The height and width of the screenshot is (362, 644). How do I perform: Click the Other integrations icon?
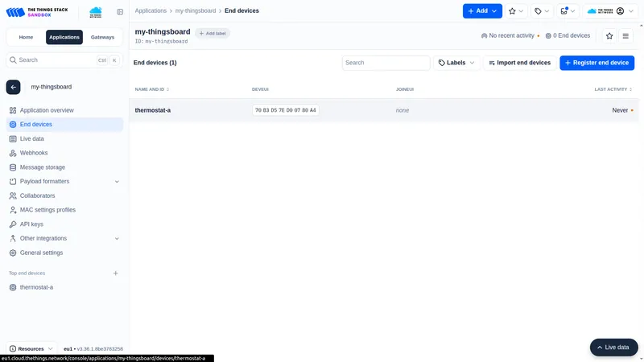click(x=13, y=238)
